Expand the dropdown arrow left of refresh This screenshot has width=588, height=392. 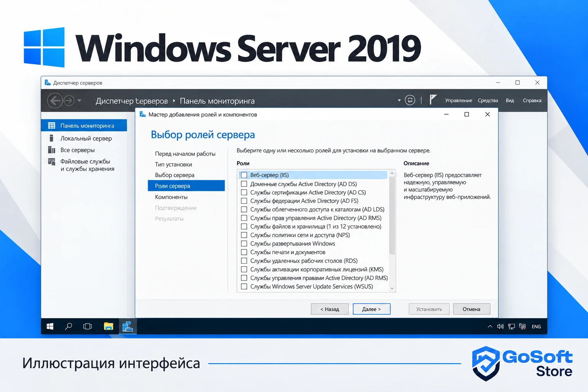399,100
